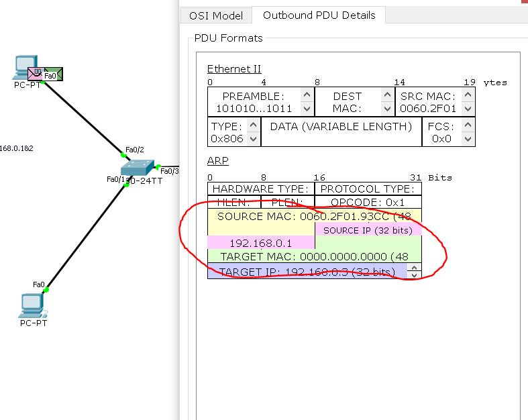The height and width of the screenshot is (420, 528).
Task: Click the Fa0/3 port label
Action: (169, 171)
